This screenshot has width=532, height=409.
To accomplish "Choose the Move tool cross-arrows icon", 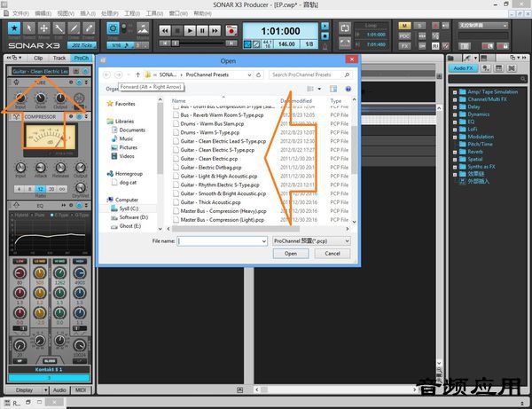I will coord(44,28).
